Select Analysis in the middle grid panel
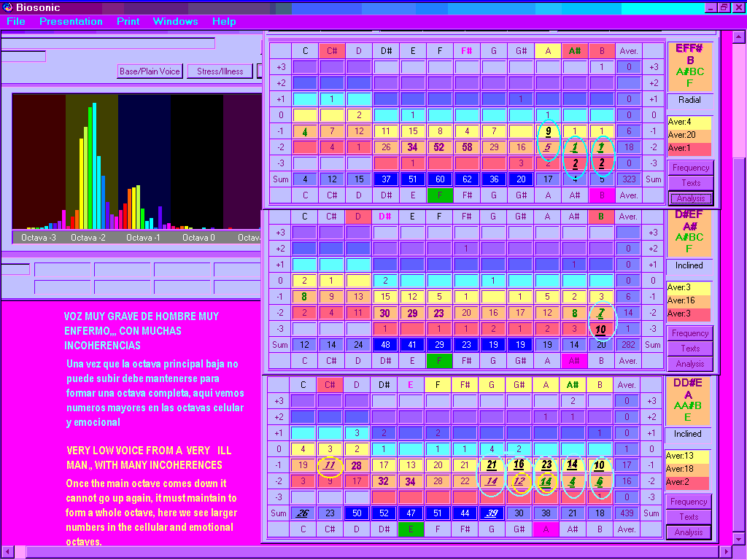Image resolution: width=747 pixels, height=560 pixels. (690, 364)
